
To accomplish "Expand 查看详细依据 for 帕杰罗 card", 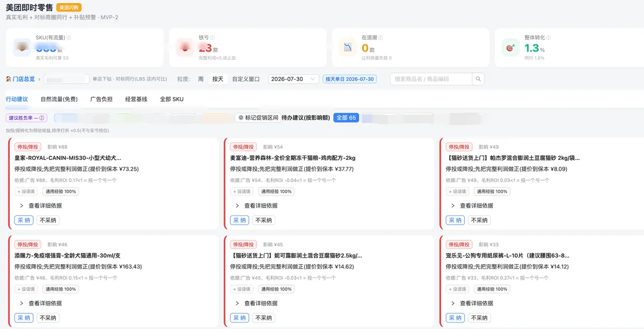I will (472, 206).
